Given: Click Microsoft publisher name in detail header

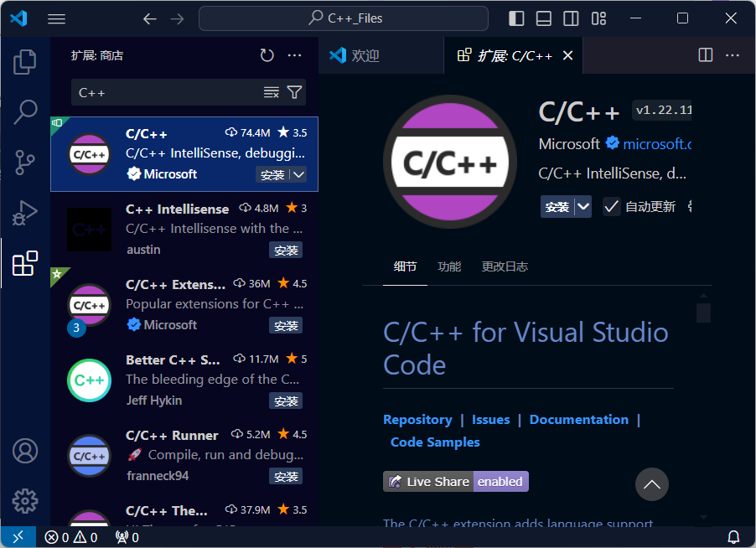Looking at the screenshot, I should [x=569, y=143].
